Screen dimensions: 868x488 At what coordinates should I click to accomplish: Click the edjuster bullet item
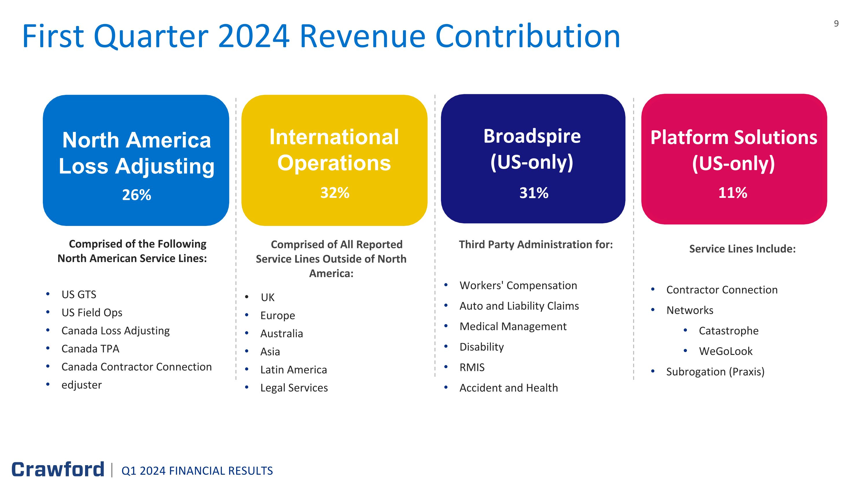tap(82, 385)
